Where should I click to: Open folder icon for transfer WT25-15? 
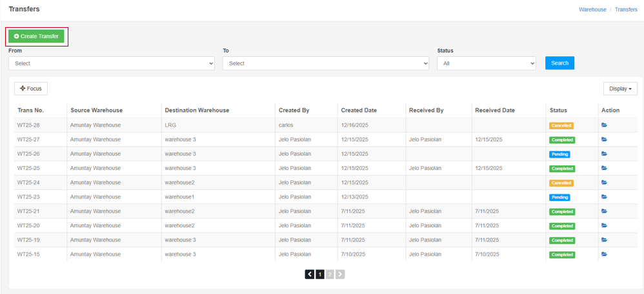(605, 255)
